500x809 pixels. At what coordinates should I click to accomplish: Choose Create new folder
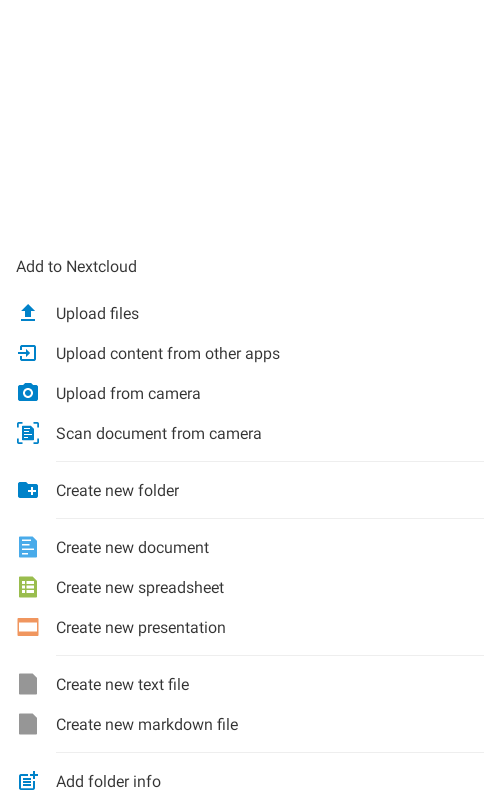[250, 490]
